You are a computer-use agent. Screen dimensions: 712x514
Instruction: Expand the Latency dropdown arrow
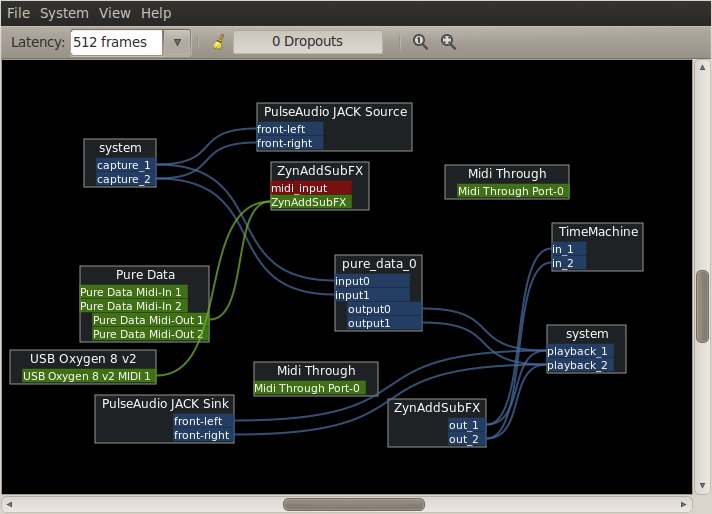click(177, 42)
